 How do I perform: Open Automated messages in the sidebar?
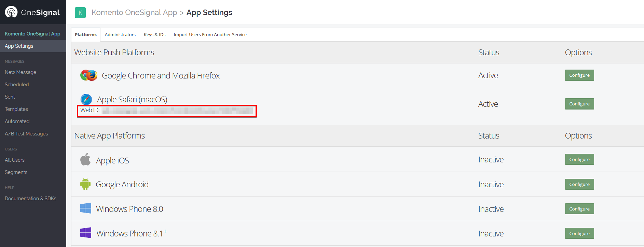[17, 121]
